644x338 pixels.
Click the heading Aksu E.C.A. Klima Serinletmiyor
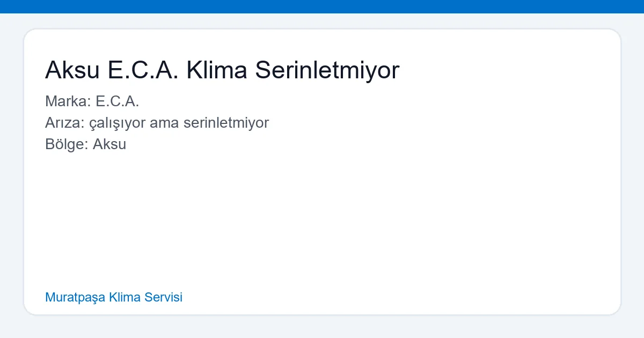(x=222, y=70)
